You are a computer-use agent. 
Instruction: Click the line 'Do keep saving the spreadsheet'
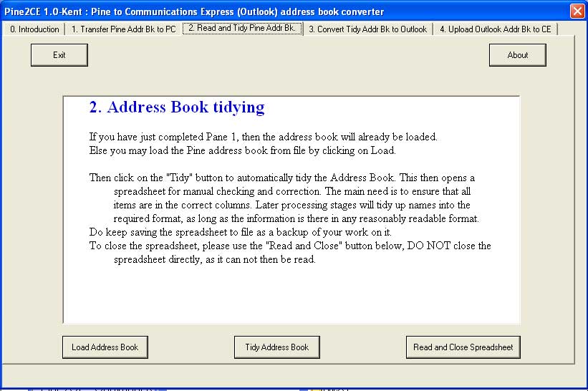(240, 232)
